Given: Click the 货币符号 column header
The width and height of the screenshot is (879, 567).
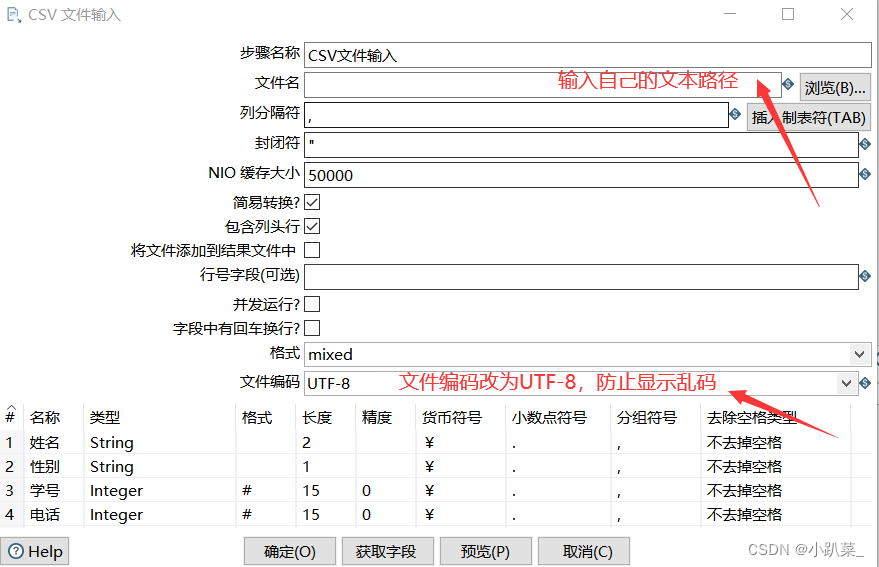Looking at the screenshot, I should click(x=460, y=417).
